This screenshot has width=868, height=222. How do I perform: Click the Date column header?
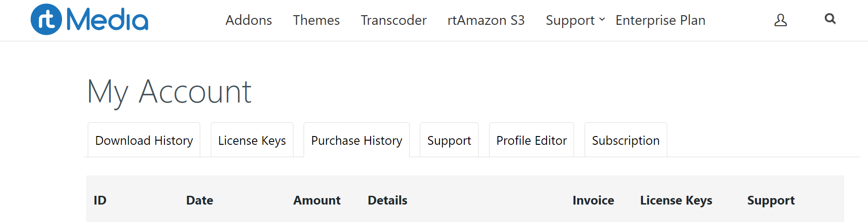point(199,200)
